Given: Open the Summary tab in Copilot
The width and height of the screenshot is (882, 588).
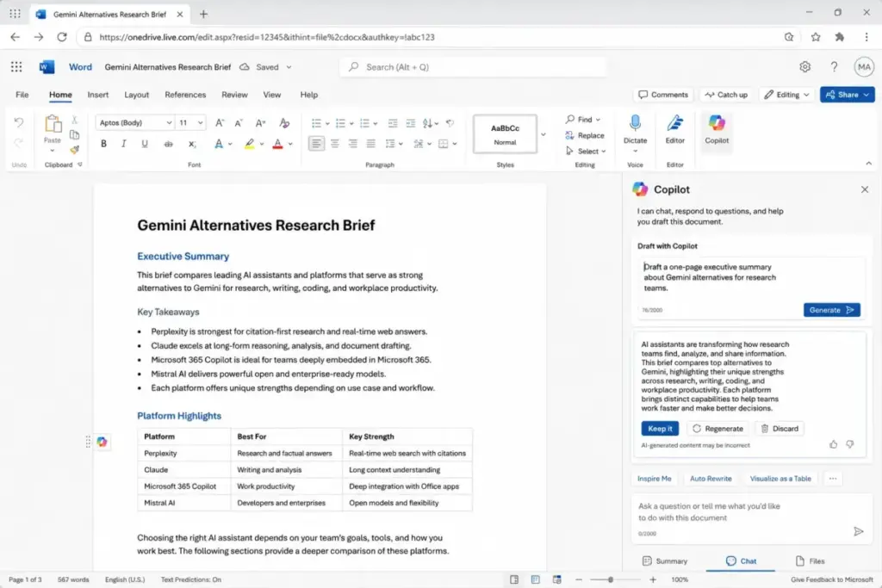Looking at the screenshot, I should (665, 561).
